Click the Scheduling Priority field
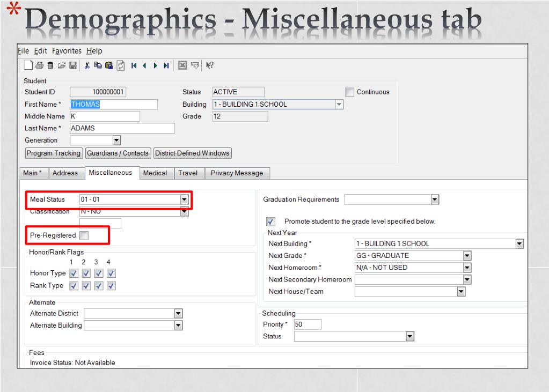549x392 pixels. tap(308, 324)
